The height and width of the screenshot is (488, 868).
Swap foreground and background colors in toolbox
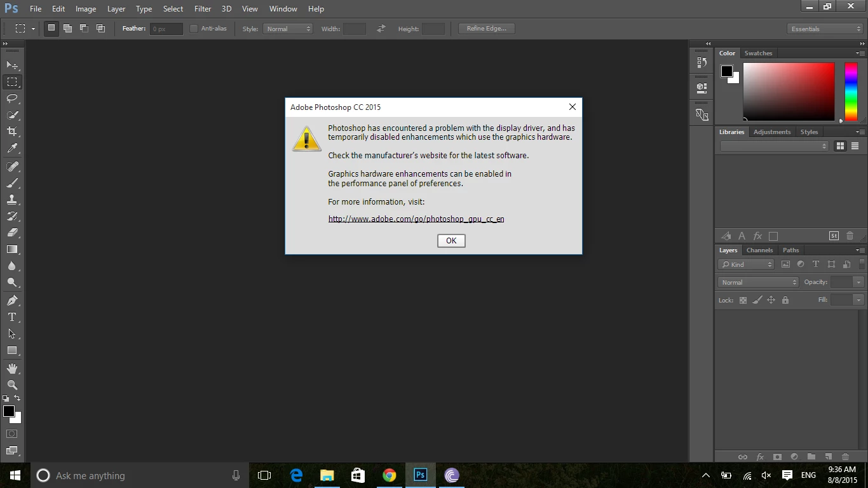tap(17, 398)
